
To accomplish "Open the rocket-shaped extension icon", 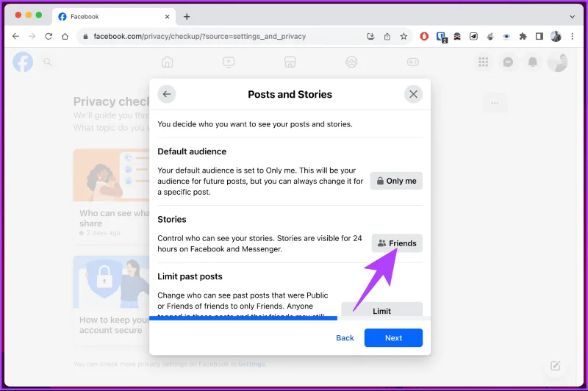I will pos(490,36).
